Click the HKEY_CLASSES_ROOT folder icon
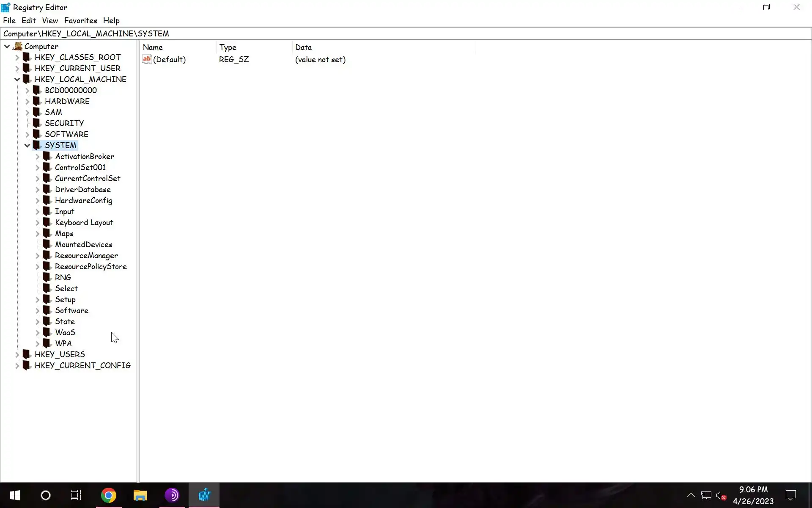The image size is (812, 508). pos(27,57)
